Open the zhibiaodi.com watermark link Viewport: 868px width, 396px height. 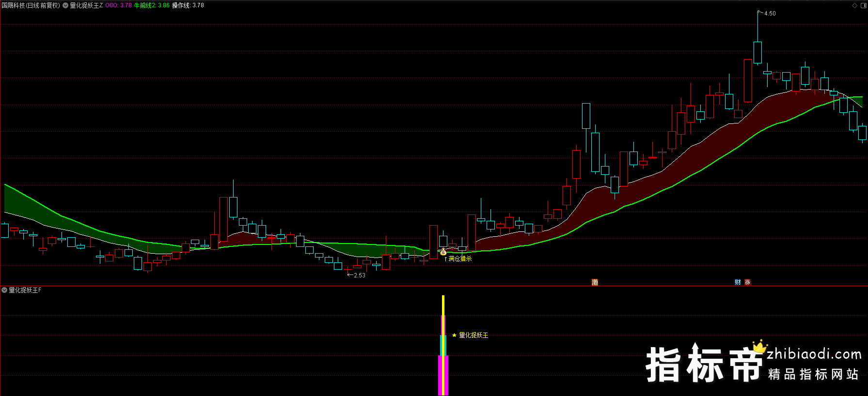pos(814,354)
